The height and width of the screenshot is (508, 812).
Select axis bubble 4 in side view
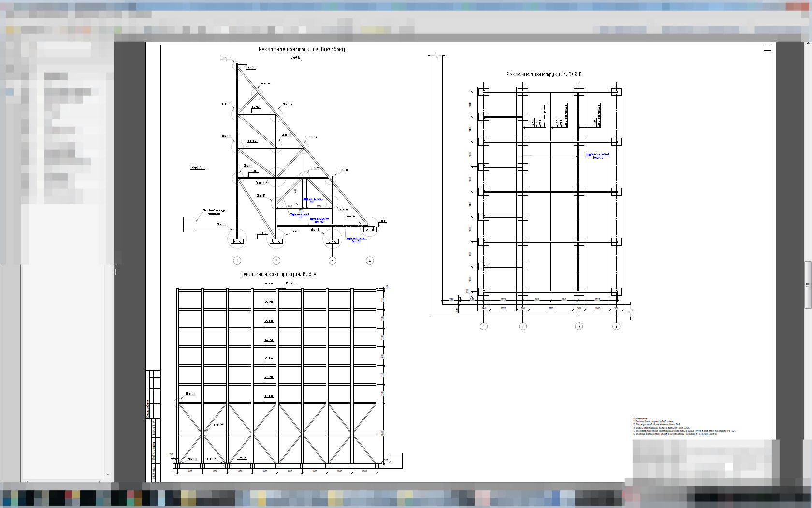click(x=370, y=261)
